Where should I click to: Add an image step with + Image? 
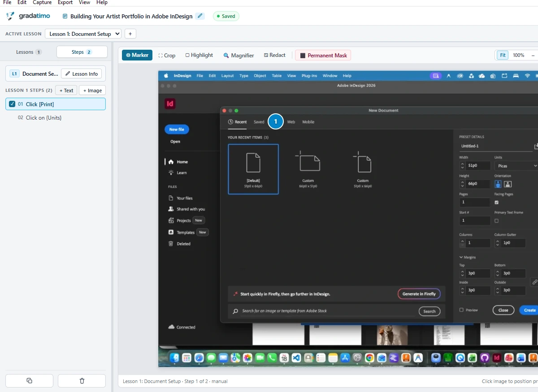pos(92,90)
